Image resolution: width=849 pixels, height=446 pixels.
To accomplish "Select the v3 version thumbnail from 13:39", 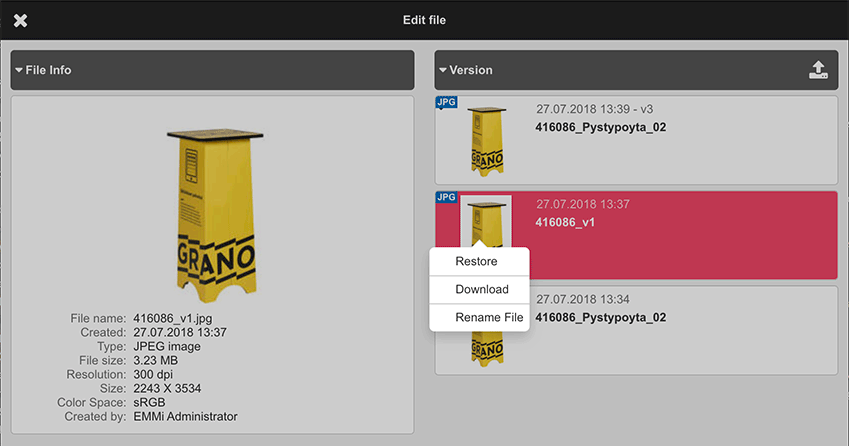I will 487,141.
